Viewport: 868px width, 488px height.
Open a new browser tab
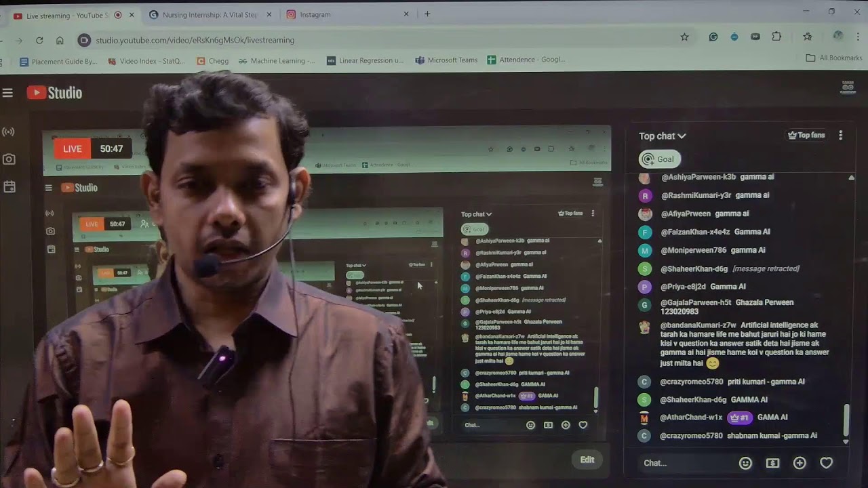point(427,14)
